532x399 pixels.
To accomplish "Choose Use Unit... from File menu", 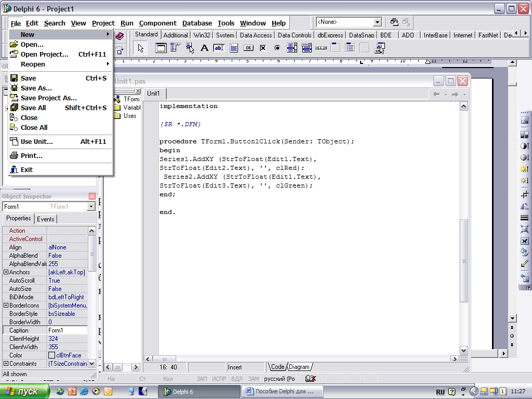I will click(x=60, y=141).
